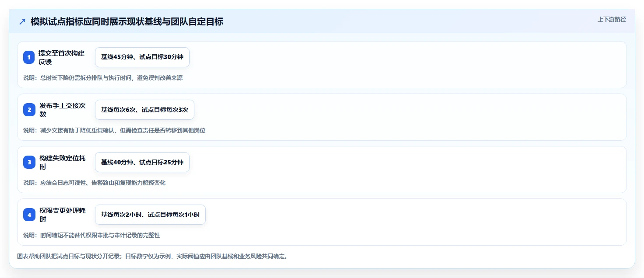Click the arrow icon beside the header title

22,22
